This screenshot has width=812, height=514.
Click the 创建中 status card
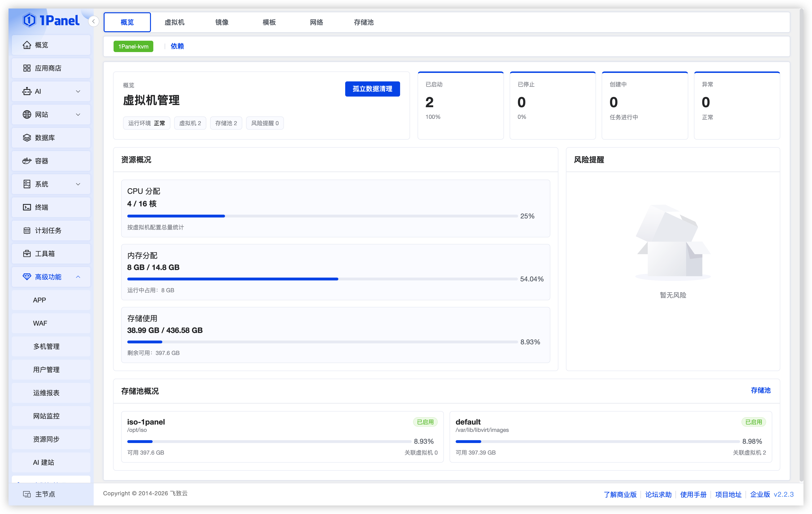pos(645,105)
